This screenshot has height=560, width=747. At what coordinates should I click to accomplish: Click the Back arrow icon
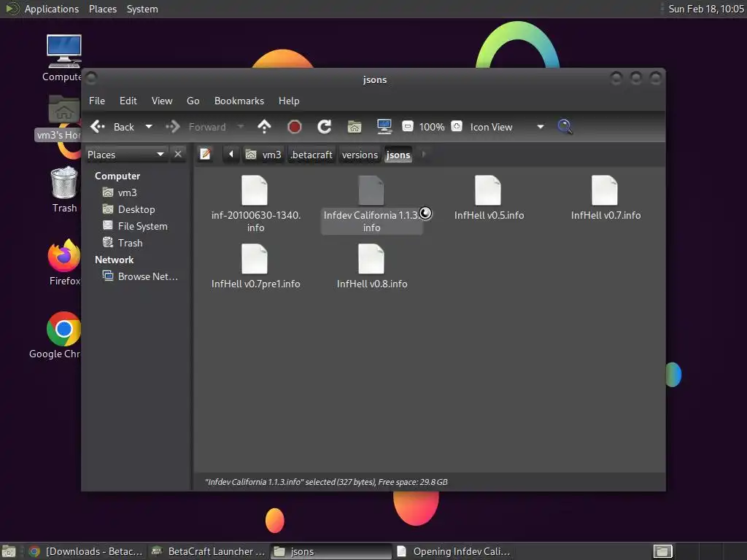click(x=98, y=127)
